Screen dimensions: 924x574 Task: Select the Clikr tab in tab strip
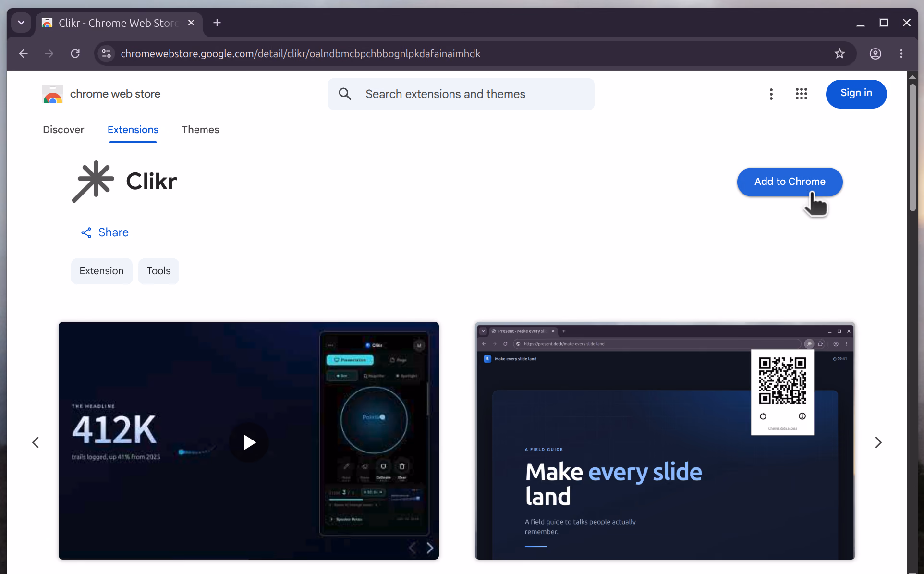[x=119, y=23]
